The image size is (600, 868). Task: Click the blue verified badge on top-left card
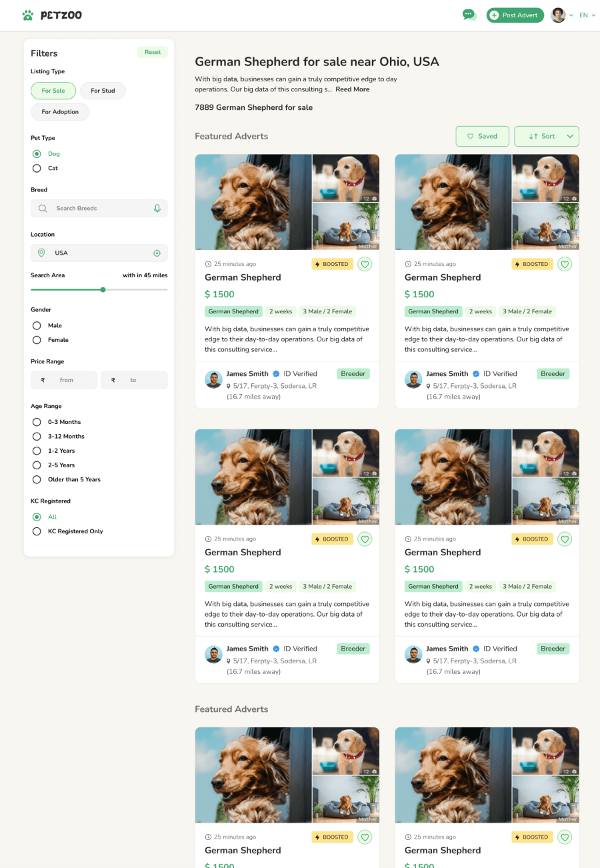point(276,374)
